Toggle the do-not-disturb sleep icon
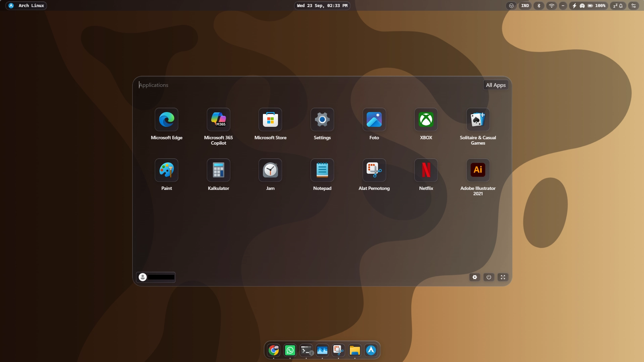The image size is (644, 362). (x=615, y=6)
